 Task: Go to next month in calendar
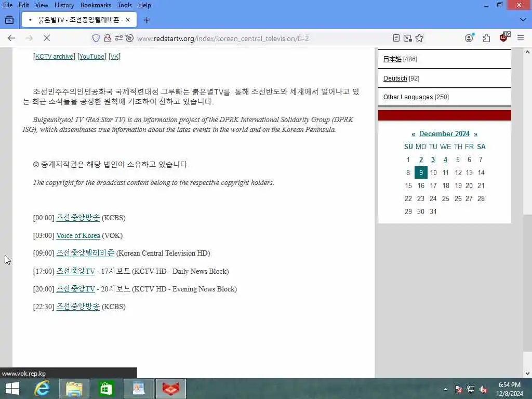475,134
